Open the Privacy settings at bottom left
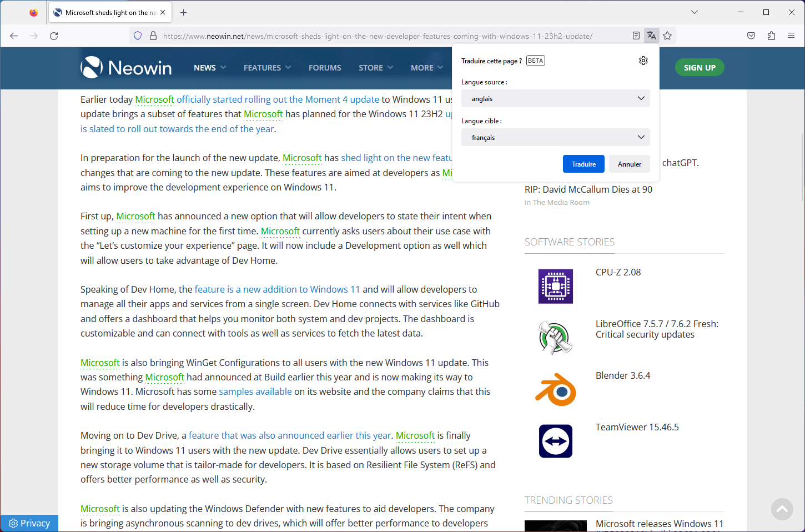 pos(29,523)
